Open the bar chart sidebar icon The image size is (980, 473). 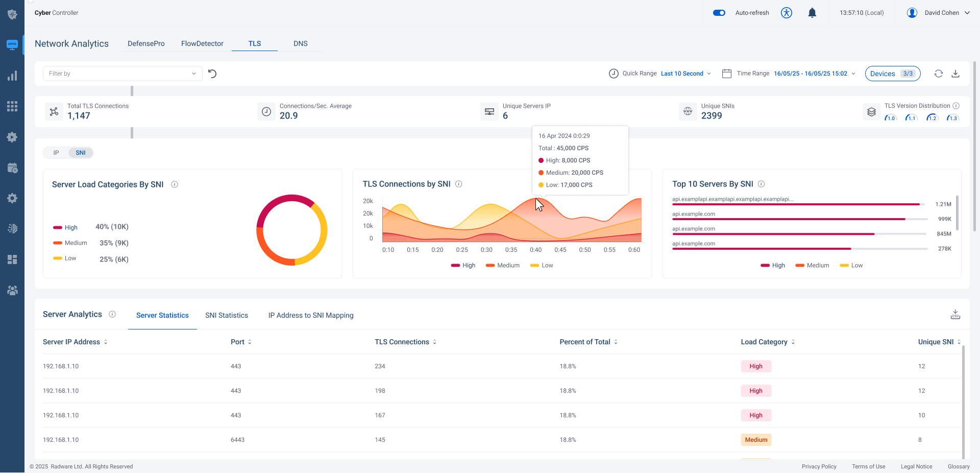(12, 76)
